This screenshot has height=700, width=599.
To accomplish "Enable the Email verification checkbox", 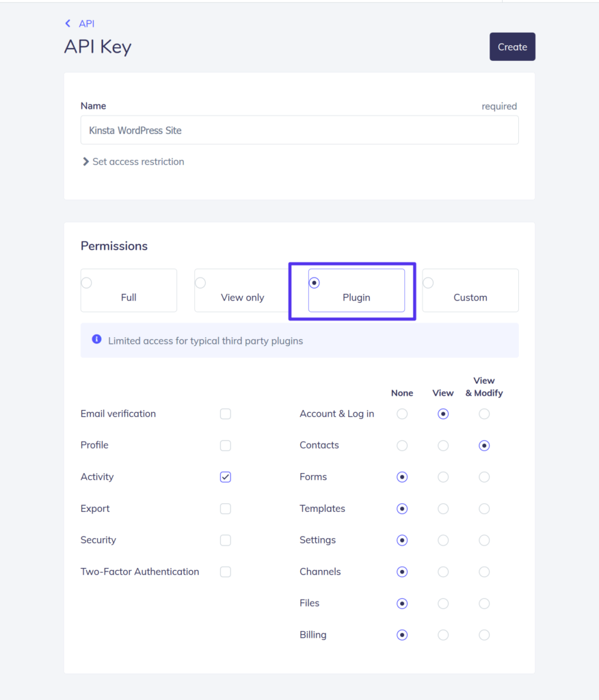I will coord(226,414).
